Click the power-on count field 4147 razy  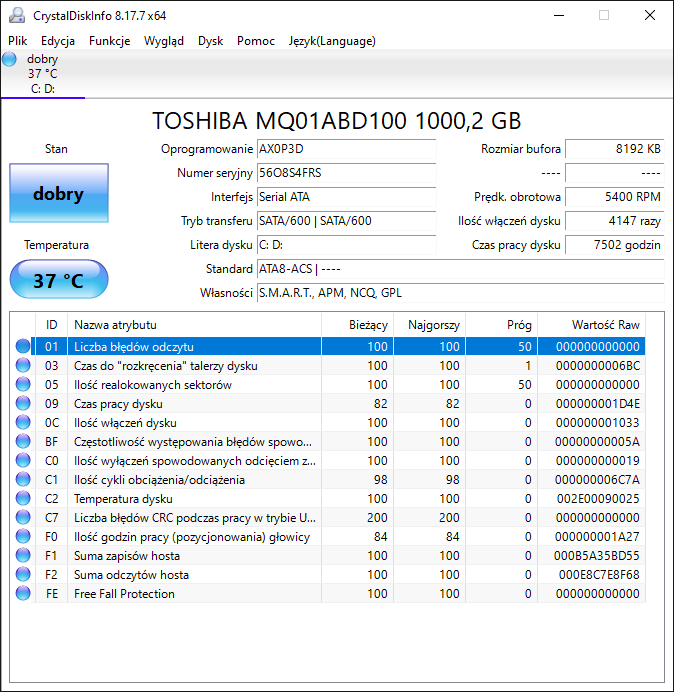pyautogui.click(x=614, y=221)
